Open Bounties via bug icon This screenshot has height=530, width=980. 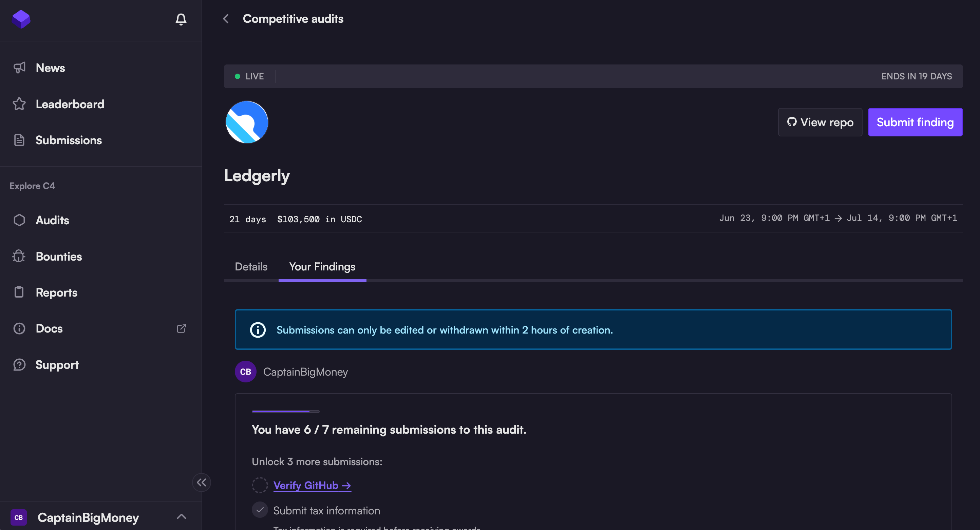19,257
